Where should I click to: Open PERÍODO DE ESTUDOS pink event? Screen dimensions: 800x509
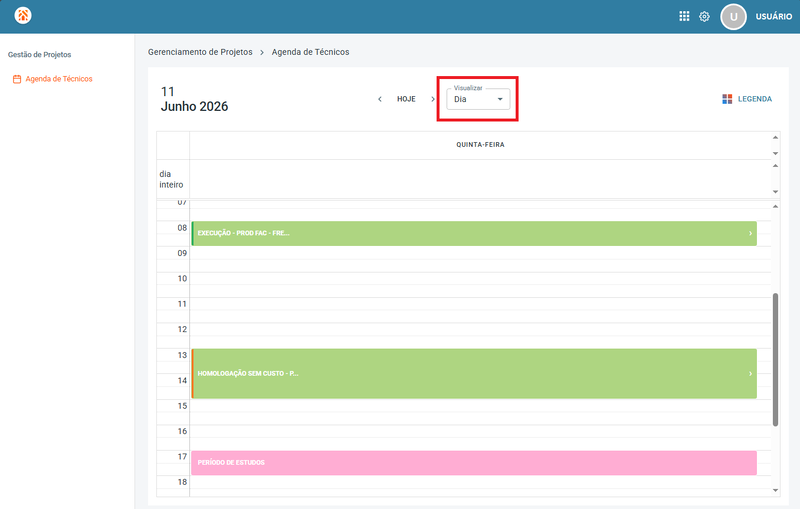[474, 463]
